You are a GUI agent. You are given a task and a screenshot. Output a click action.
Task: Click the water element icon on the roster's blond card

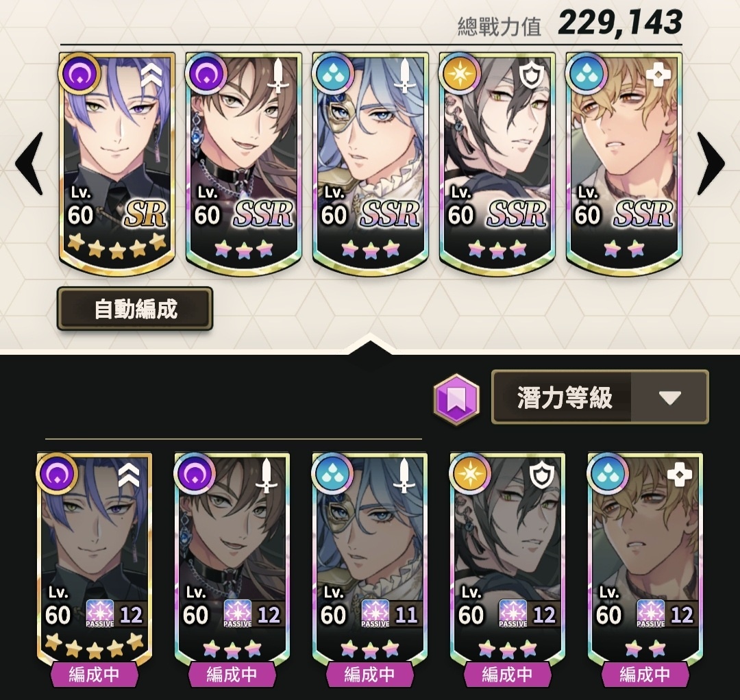coord(608,473)
